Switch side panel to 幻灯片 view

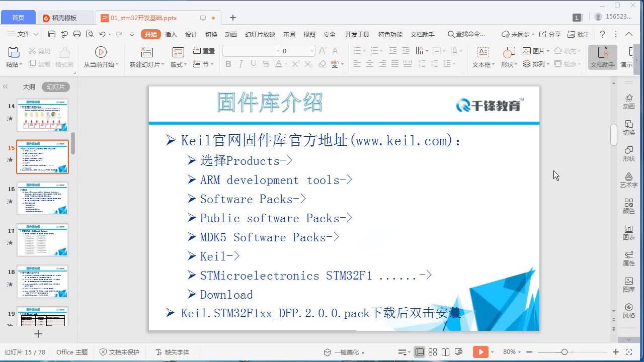[56, 87]
